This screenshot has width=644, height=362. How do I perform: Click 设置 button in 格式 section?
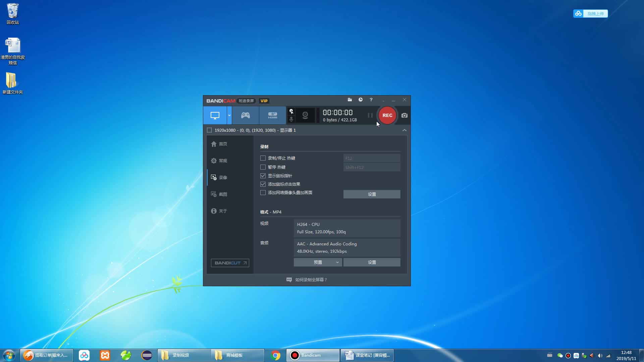372,262
